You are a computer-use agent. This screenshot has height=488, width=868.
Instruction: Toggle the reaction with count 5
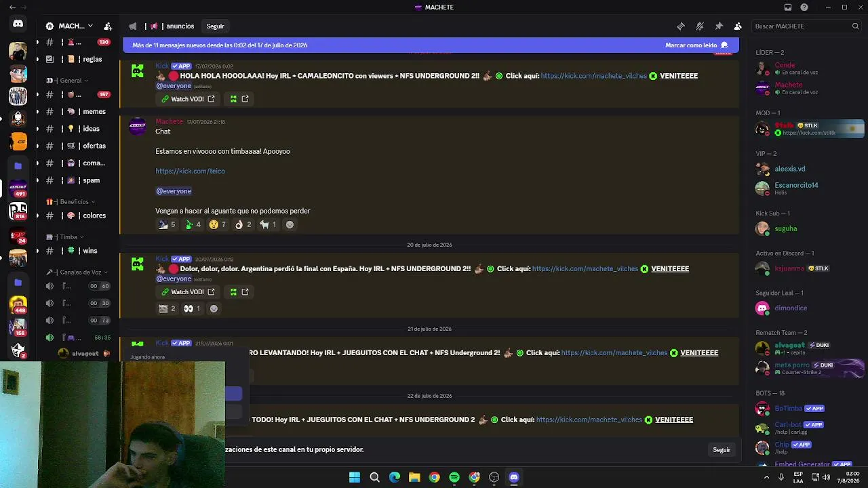tap(167, 225)
